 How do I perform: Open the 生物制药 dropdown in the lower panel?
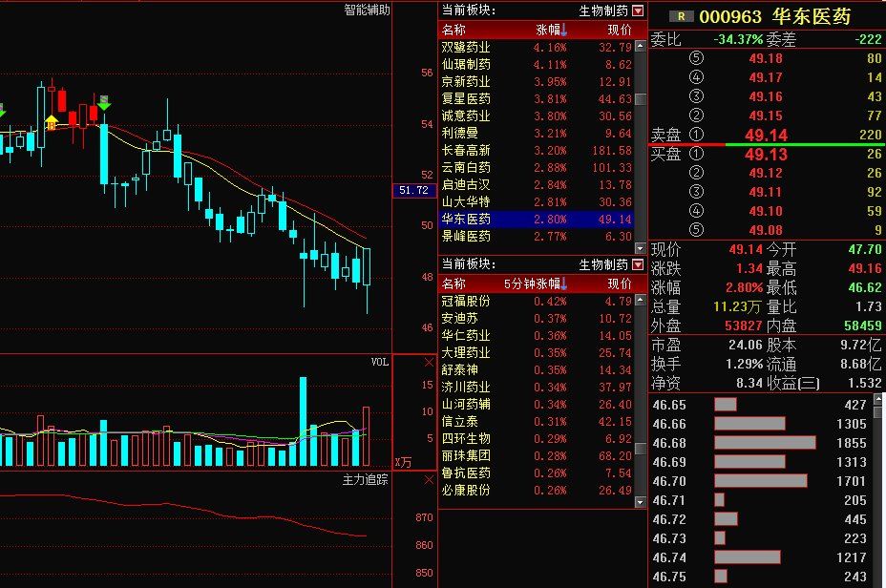click(x=638, y=265)
